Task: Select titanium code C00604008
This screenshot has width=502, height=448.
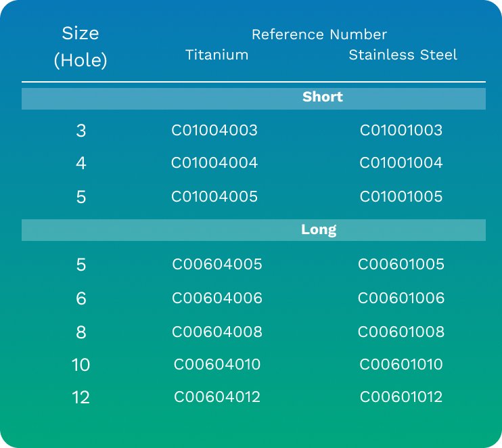Action: point(217,332)
